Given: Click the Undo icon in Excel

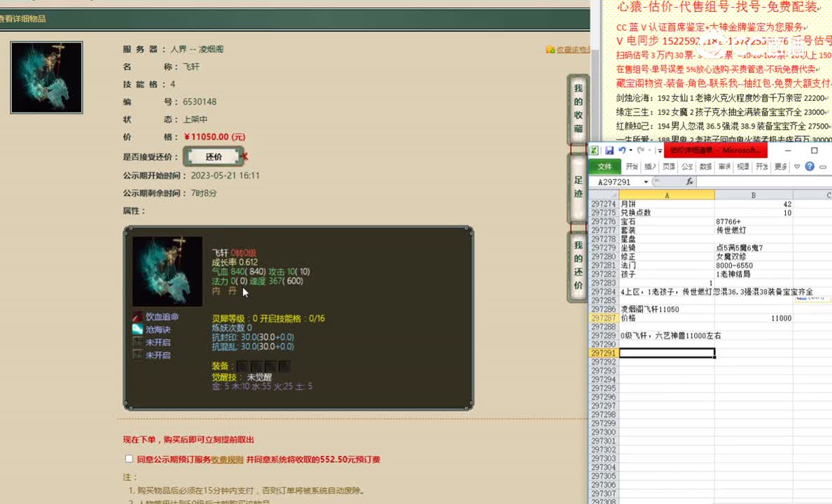Looking at the screenshot, I should [623, 148].
